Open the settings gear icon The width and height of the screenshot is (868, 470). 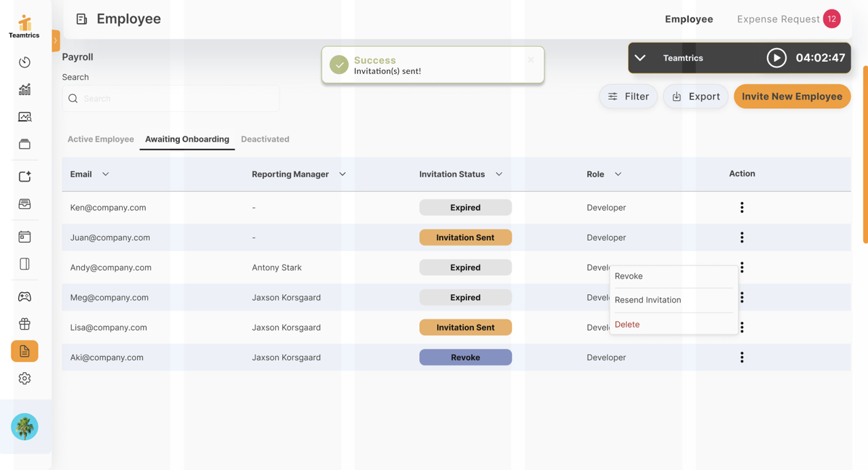tap(24, 378)
